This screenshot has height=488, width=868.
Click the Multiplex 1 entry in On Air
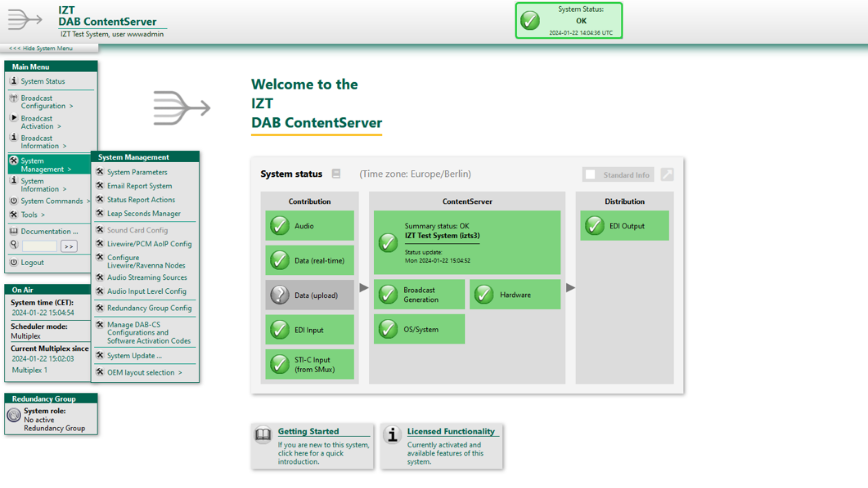pyautogui.click(x=29, y=370)
